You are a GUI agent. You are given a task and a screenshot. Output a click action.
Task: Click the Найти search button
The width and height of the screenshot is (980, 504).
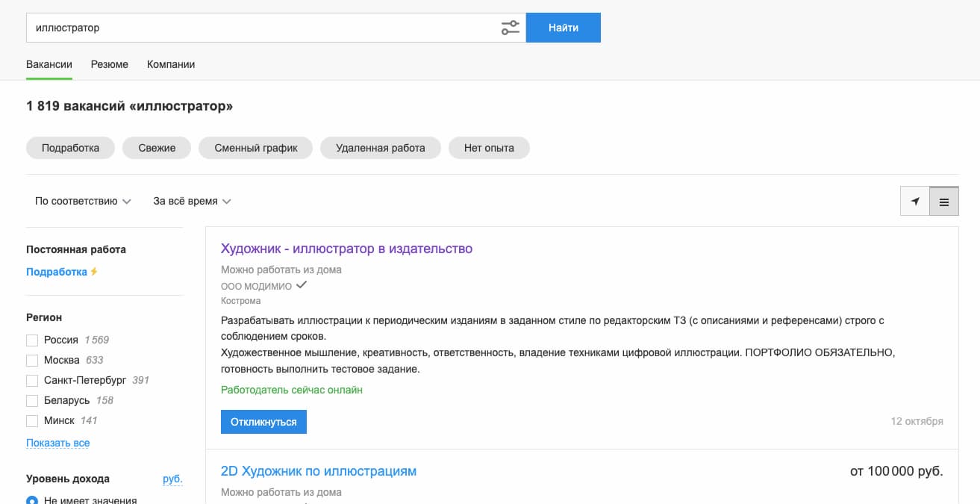tap(563, 27)
